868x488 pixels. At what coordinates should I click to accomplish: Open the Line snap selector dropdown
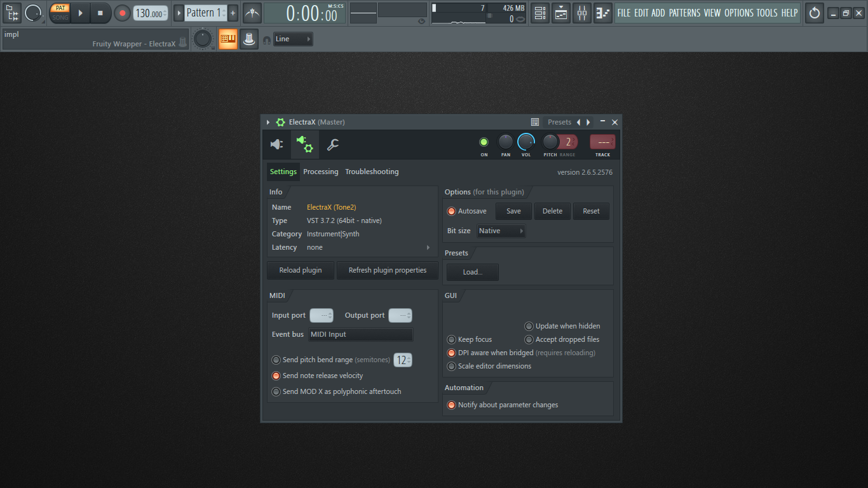click(x=293, y=39)
